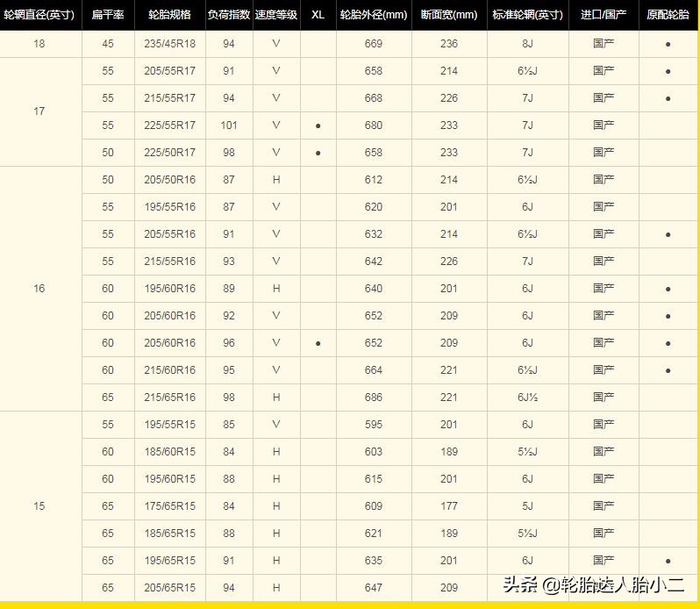
Task: Click the XL dot in 225/55R17 row
Action: pos(318,126)
